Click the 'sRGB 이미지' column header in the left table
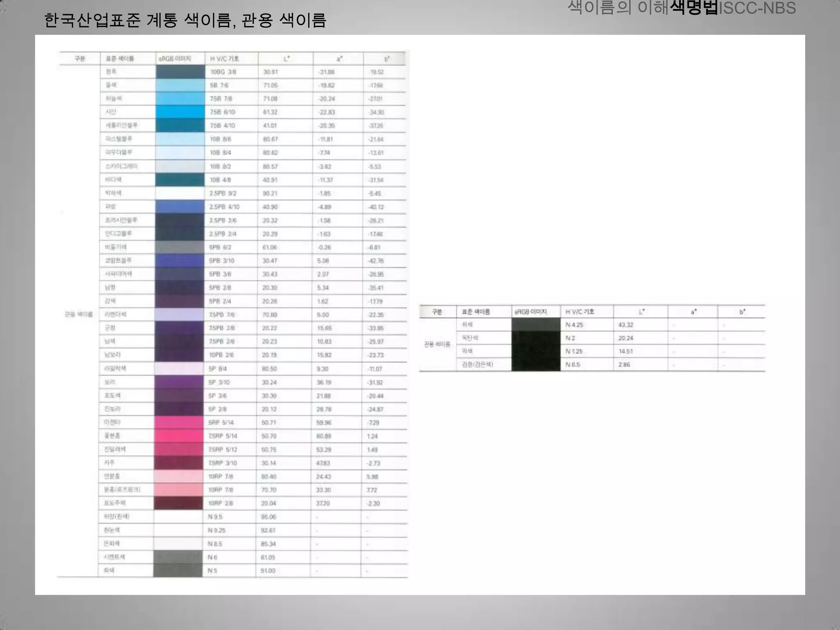 [175, 59]
